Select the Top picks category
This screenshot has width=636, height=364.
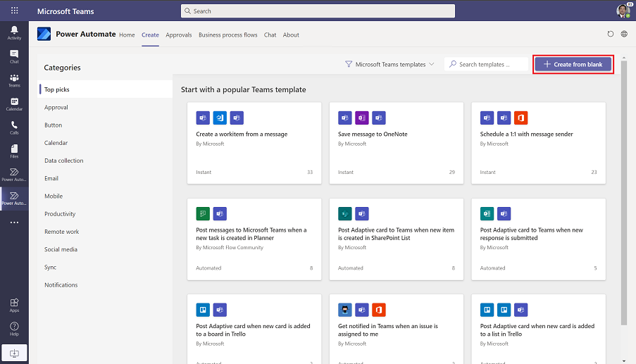[106, 89]
